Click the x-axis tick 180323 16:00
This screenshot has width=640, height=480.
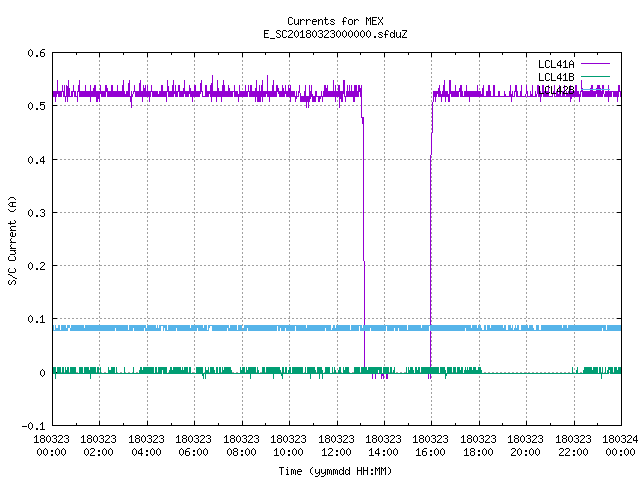tap(430, 446)
